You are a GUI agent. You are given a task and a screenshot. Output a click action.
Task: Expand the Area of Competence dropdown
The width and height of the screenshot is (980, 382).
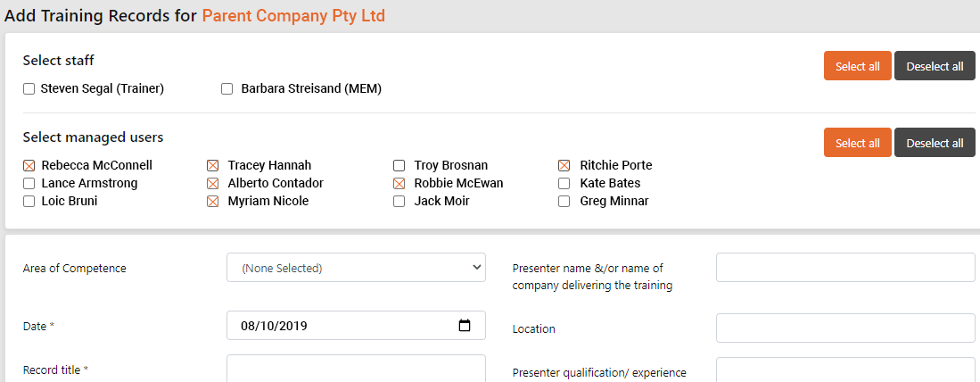[357, 268]
